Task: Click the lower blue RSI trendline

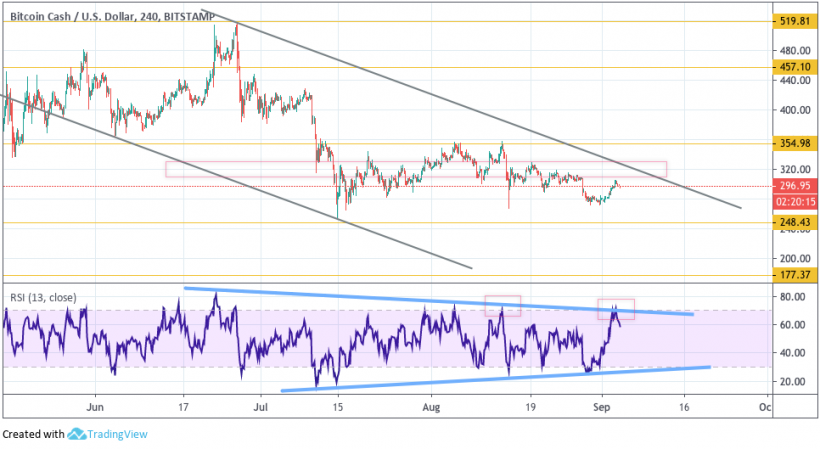Action: coord(500,379)
